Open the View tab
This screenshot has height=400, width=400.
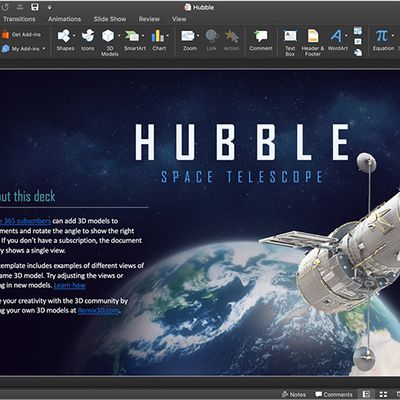(179, 19)
